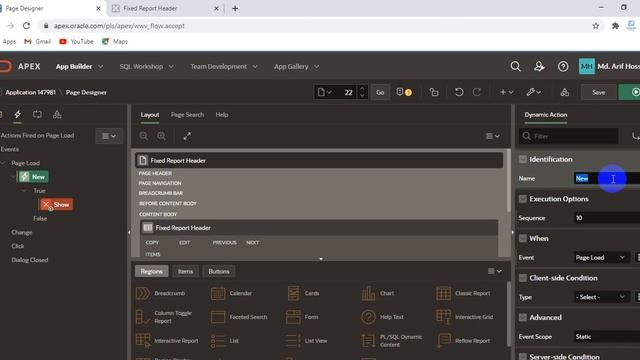Redo the last change
Screen dimensions: 640x360
tap(476, 92)
